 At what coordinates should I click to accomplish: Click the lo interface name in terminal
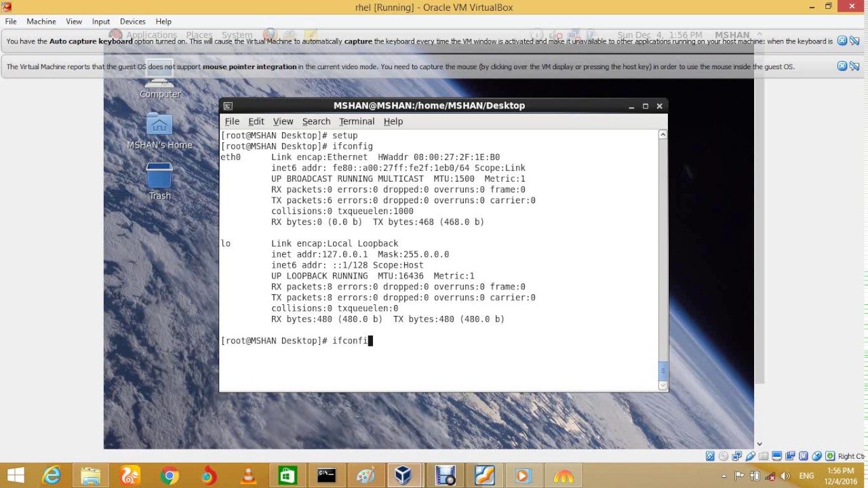pyautogui.click(x=226, y=243)
